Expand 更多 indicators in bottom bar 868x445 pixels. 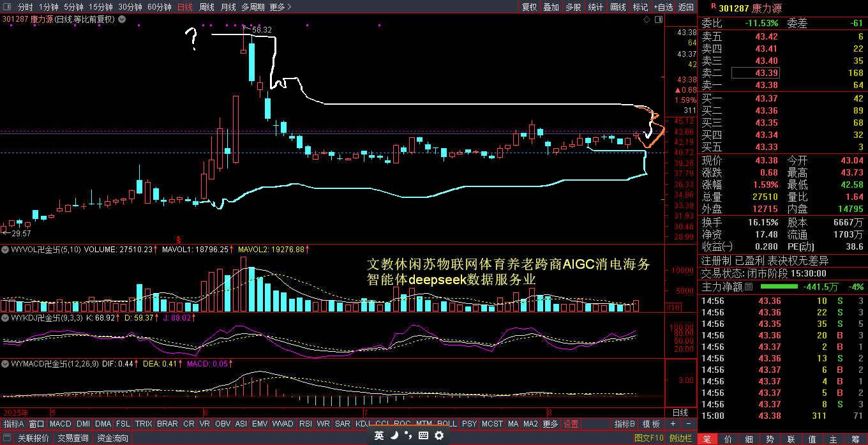tap(550, 424)
